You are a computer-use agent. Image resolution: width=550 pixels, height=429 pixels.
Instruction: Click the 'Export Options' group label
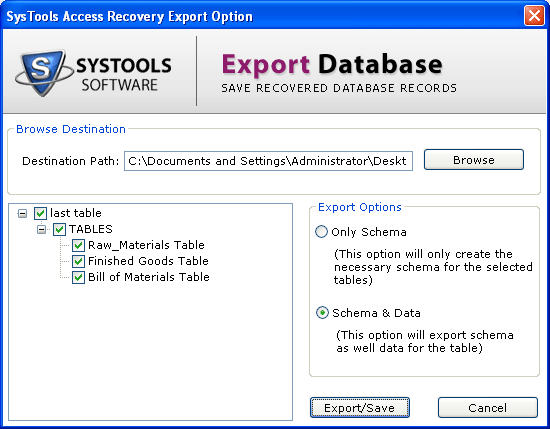coord(360,207)
